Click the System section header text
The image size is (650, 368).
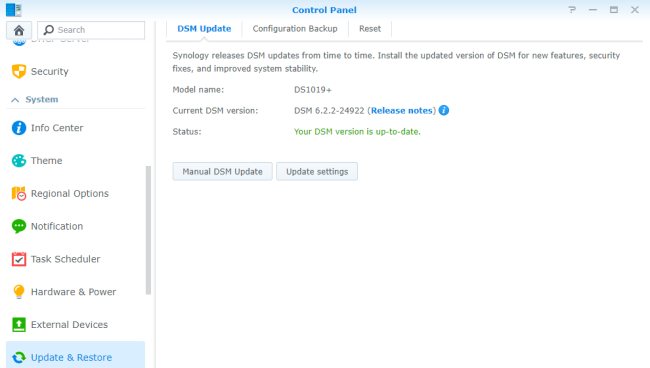tap(42, 99)
